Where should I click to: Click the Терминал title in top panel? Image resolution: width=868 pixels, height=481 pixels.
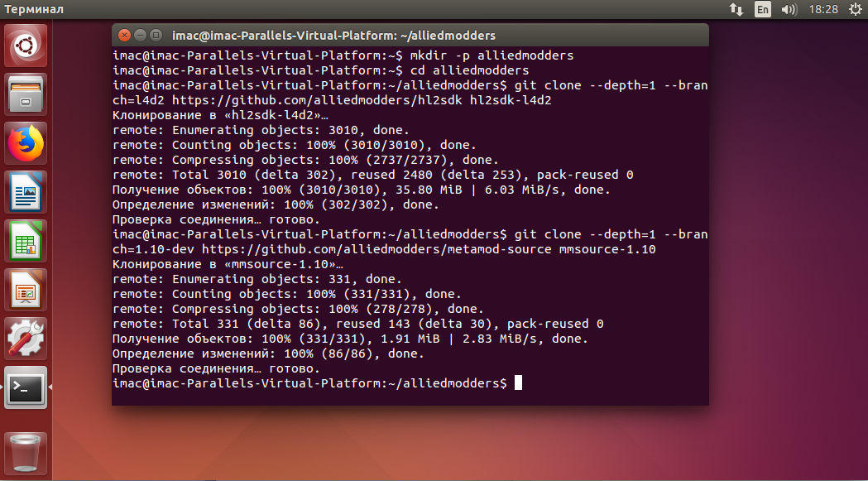tap(35, 10)
